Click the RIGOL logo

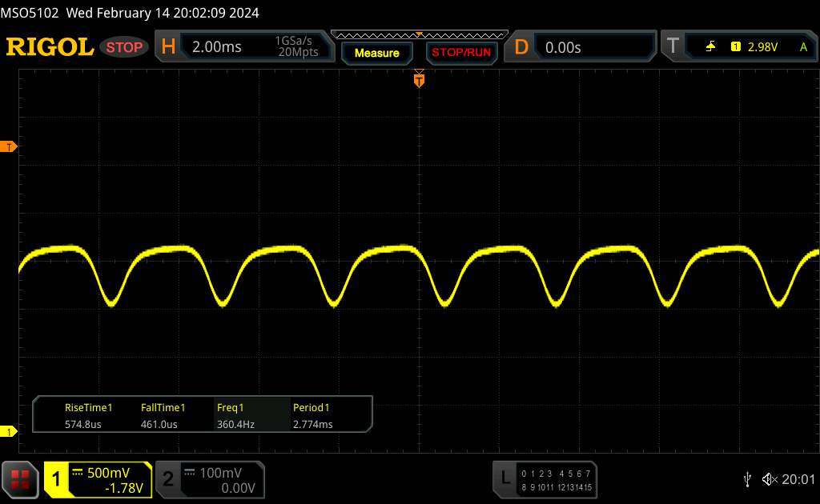[x=50, y=47]
